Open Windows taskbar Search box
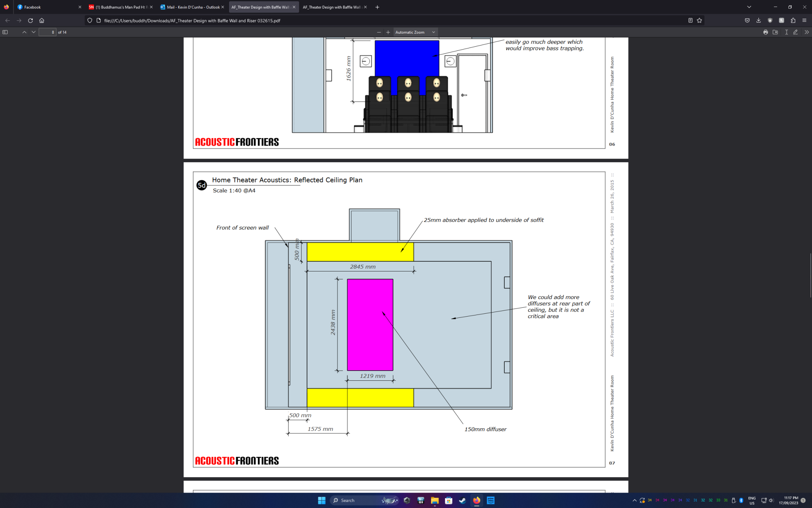 353,500
